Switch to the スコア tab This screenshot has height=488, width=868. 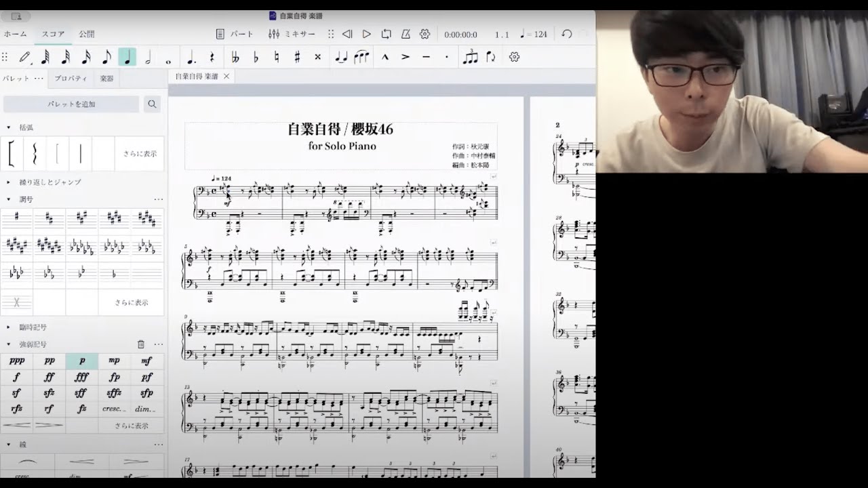pos(54,34)
